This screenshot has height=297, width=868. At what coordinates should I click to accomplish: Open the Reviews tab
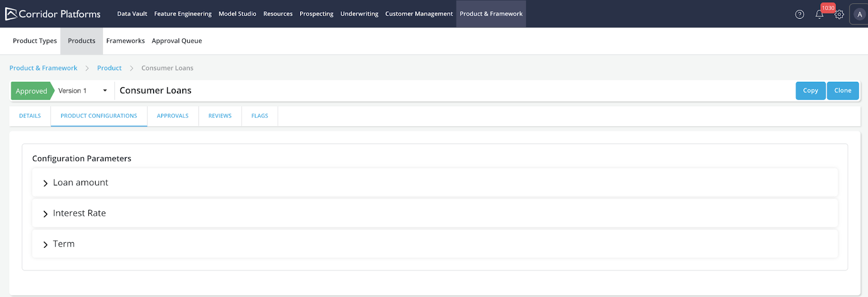pyautogui.click(x=220, y=116)
